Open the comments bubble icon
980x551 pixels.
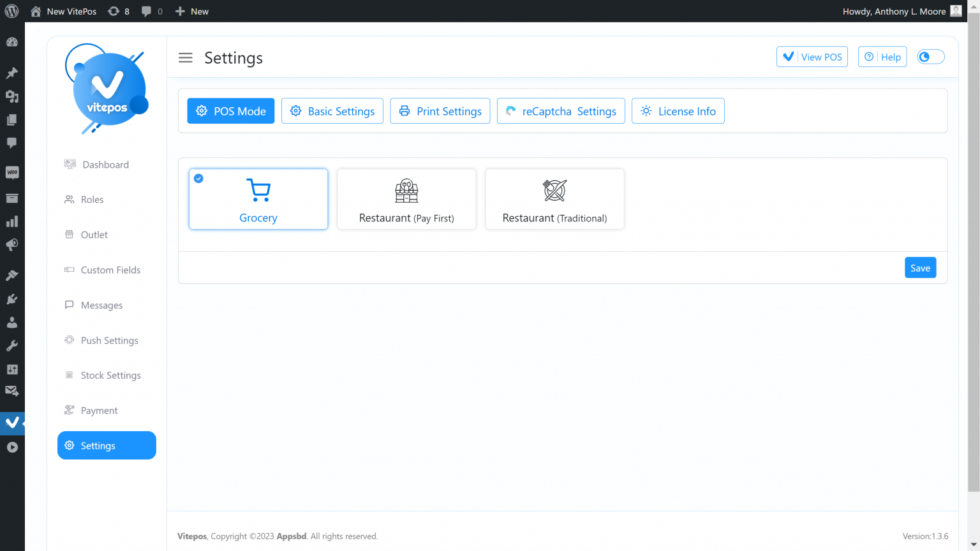(12, 143)
